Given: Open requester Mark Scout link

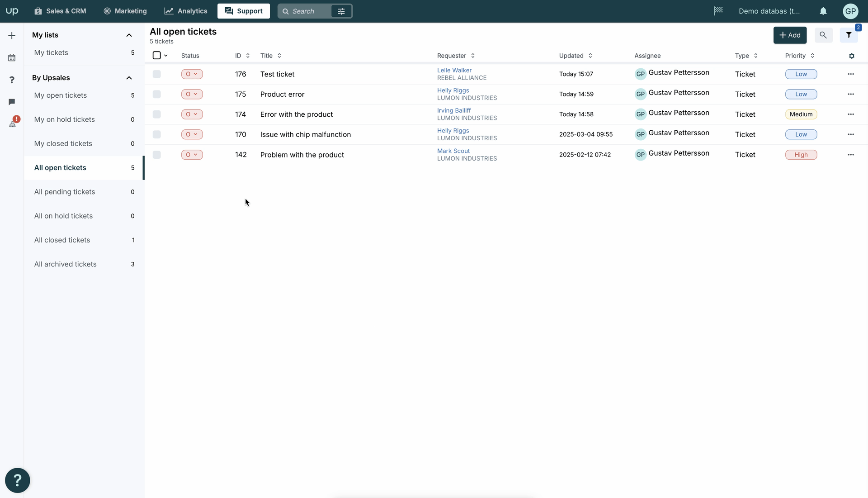Looking at the screenshot, I should tap(453, 151).
